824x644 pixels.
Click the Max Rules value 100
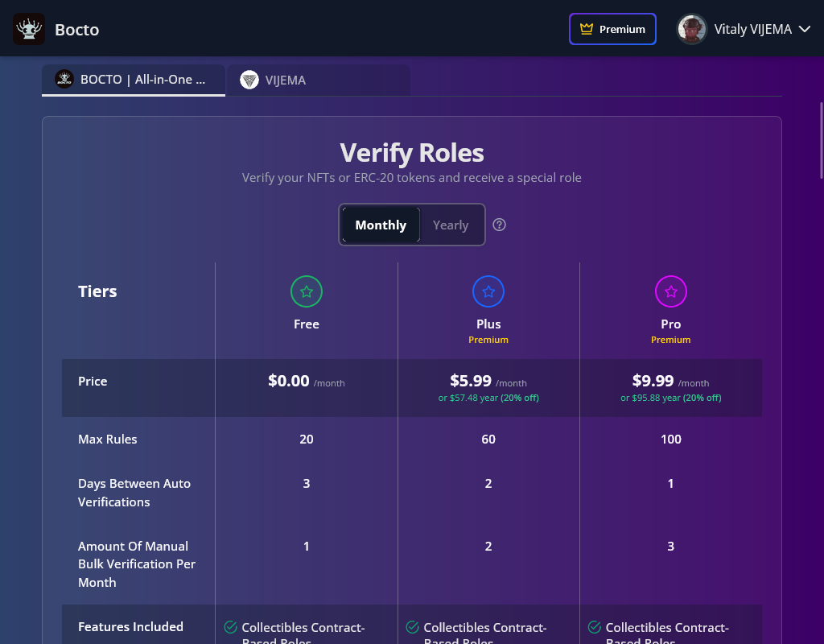click(x=670, y=439)
